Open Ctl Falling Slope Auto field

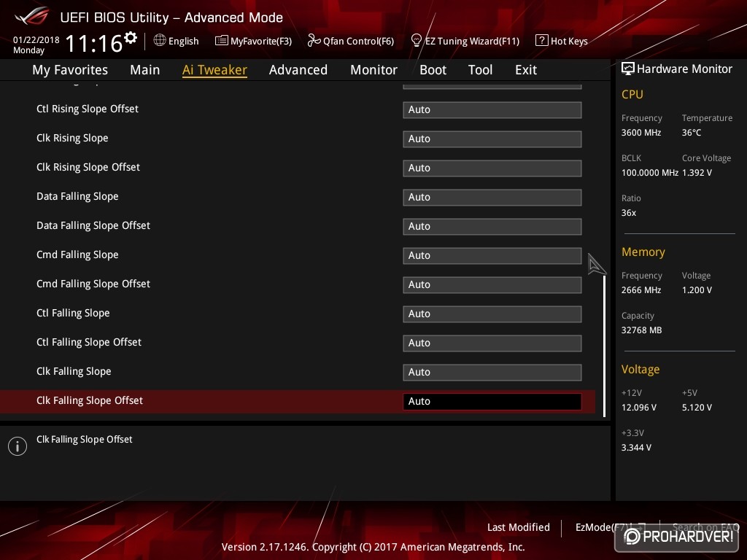click(492, 314)
